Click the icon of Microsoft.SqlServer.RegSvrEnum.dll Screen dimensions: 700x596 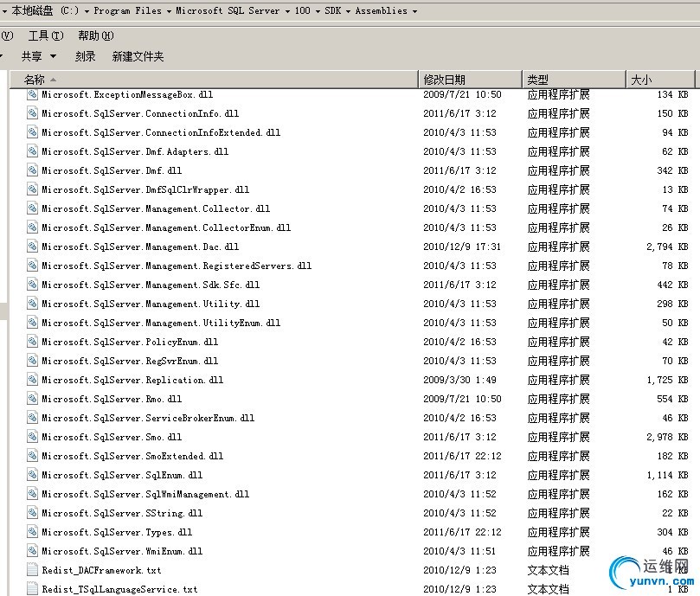pos(32,361)
